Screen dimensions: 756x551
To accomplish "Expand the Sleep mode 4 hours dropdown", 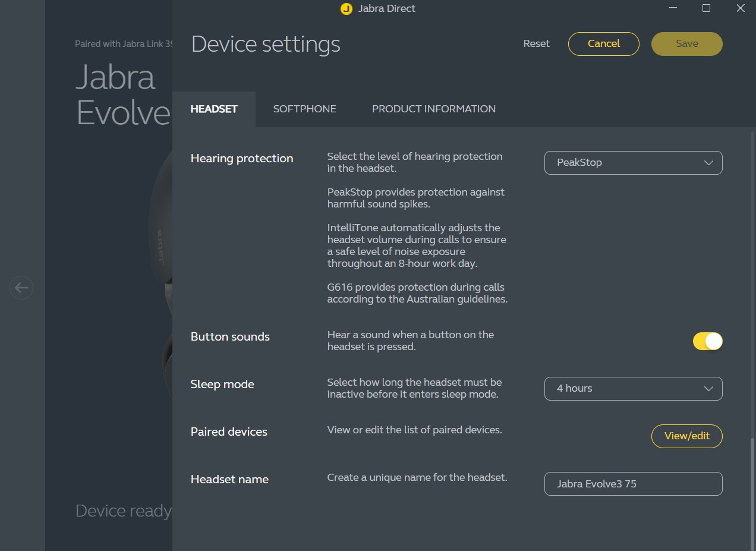I will (633, 389).
